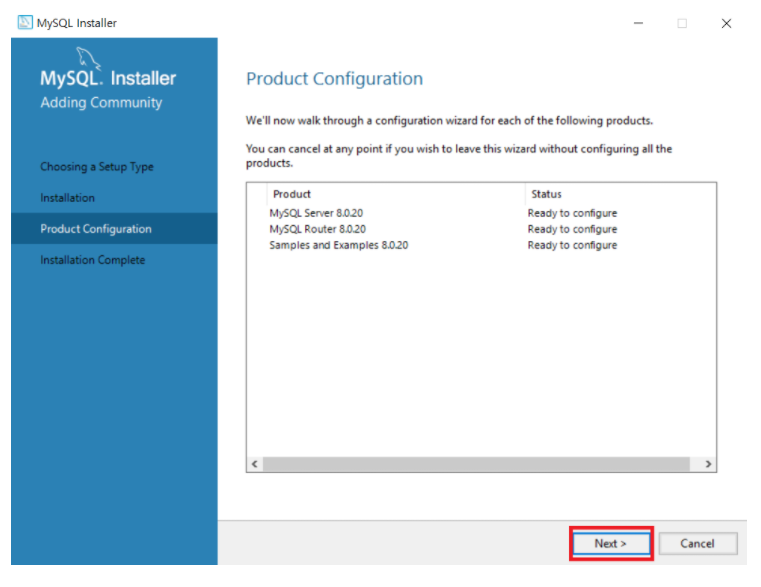Viewport: 761px width, 587px height.
Task: Click the horizontal scrollbar thumb
Action: (x=476, y=464)
